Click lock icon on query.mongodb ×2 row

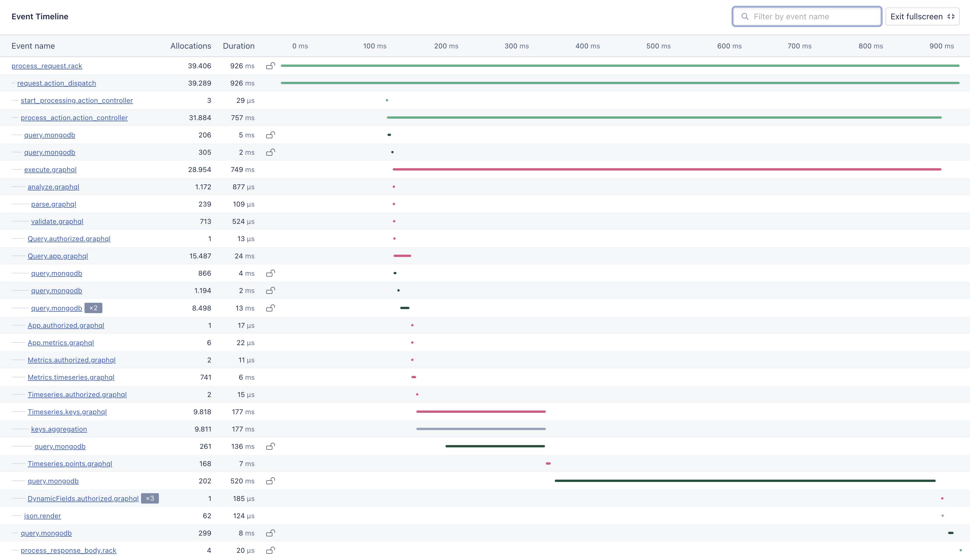click(x=270, y=308)
